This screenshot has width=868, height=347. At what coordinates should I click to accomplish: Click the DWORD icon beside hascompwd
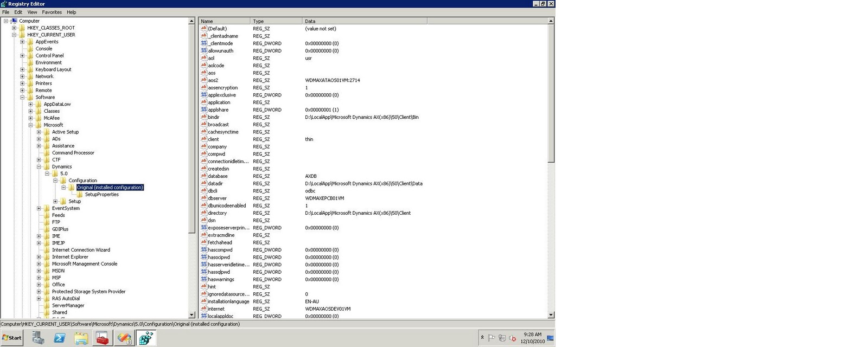(204, 250)
